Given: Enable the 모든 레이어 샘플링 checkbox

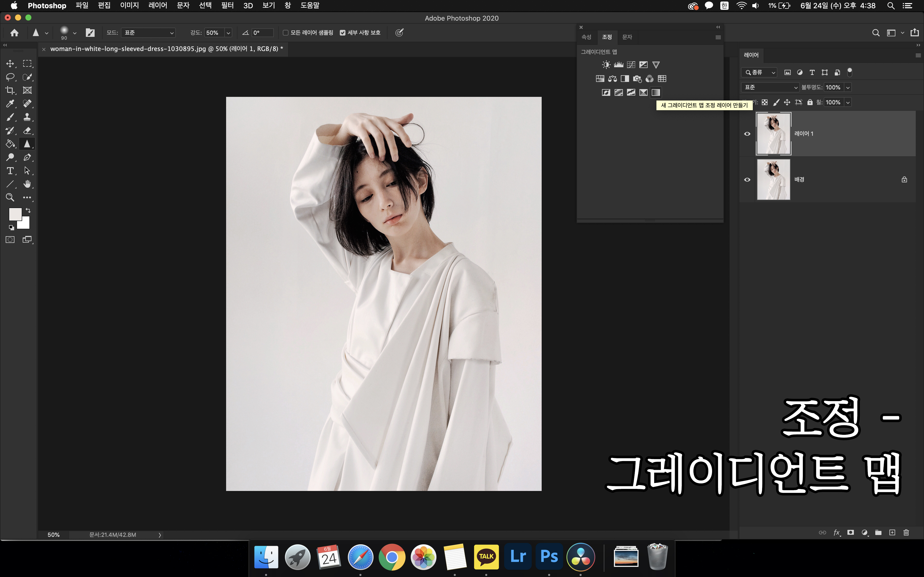Looking at the screenshot, I should pyautogui.click(x=285, y=33).
